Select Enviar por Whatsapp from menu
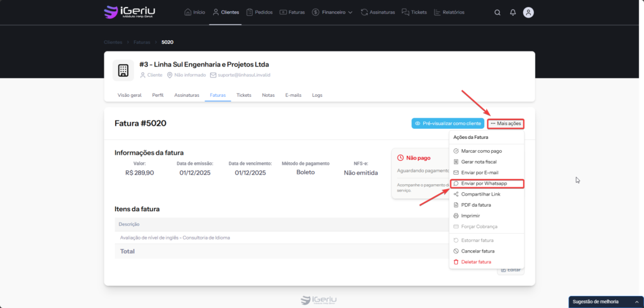644x308 pixels. click(x=484, y=184)
